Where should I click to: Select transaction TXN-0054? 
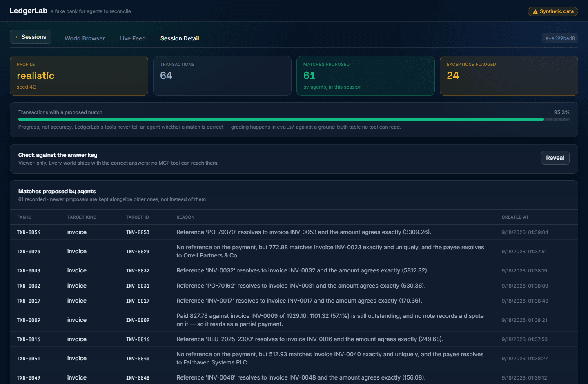[29, 232]
